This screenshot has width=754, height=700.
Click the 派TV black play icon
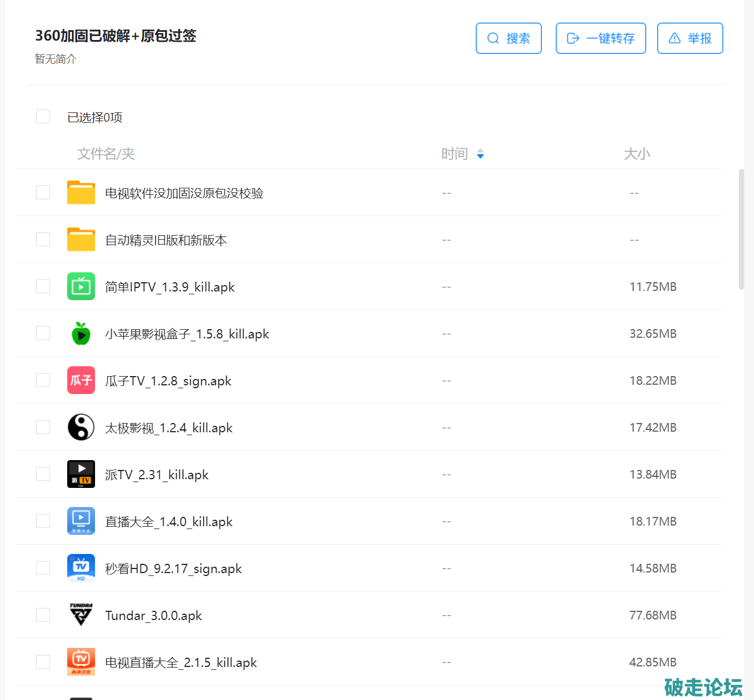[81, 474]
